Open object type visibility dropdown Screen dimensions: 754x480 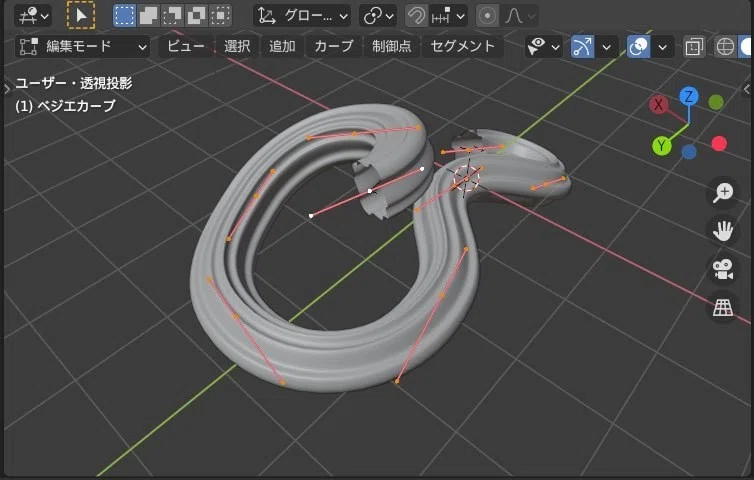coord(544,47)
